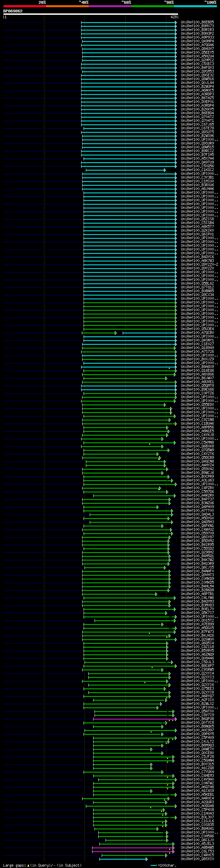Select hit label UniRef100_Q9SM53

click(x=197, y=72)
